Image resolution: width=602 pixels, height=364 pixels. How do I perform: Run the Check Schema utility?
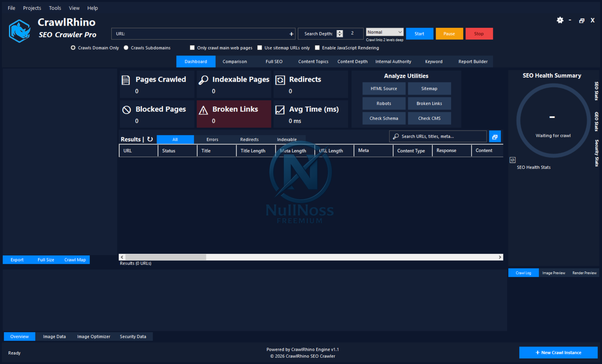(384, 118)
